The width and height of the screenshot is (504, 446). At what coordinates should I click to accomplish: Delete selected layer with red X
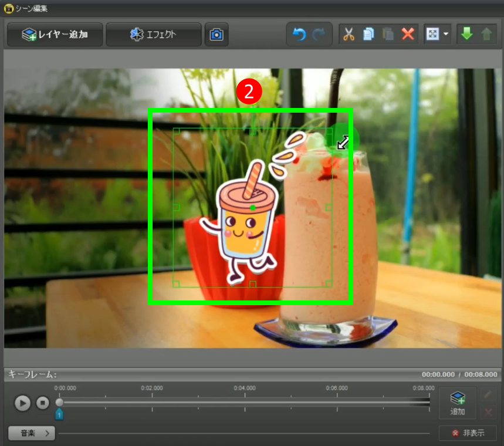(x=408, y=35)
